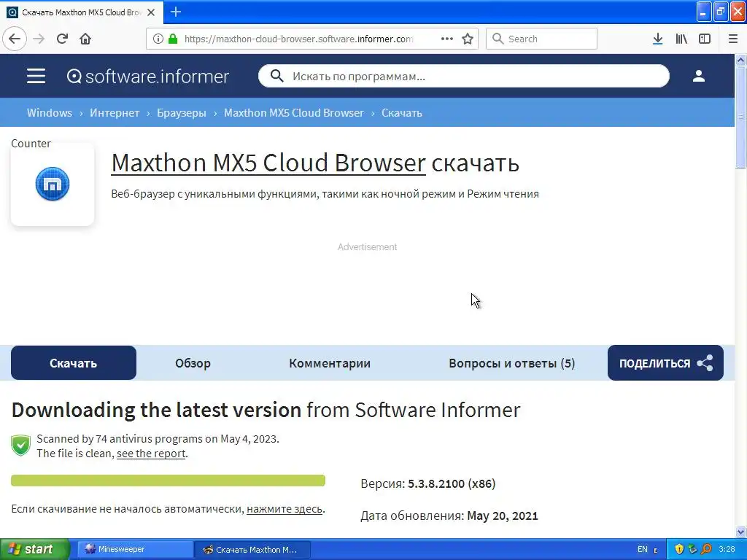Click the share icon on ПОДЕЛИТЬСЯ button
Image resolution: width=747 pixels, height=560 pixels.
coord(705,363)
